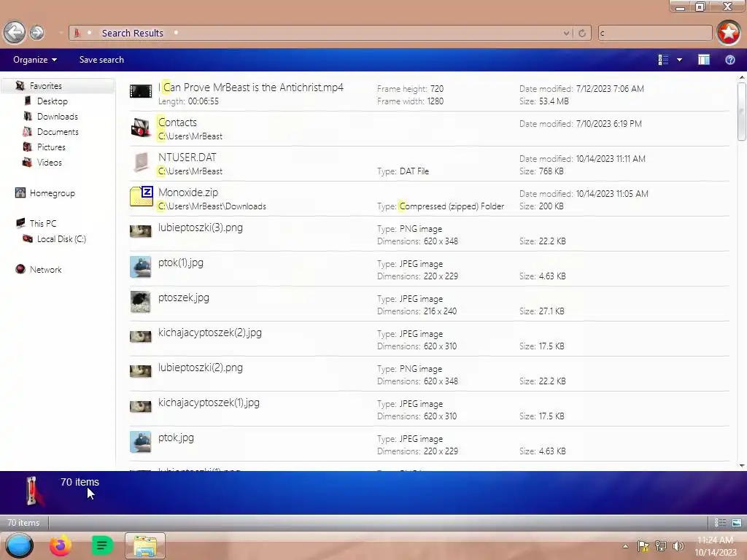
Task: Click the Forward navigation arrow
Action: 36,33
